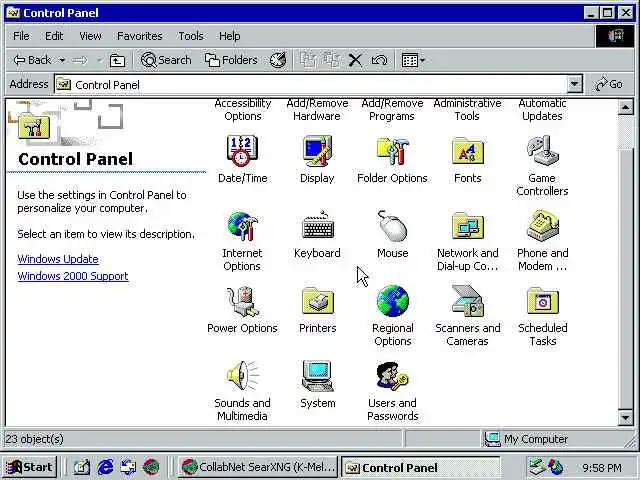The width and height of the screenshot is (640, 480).
Task: Click the system tray clock
Action: pos(602,467)
